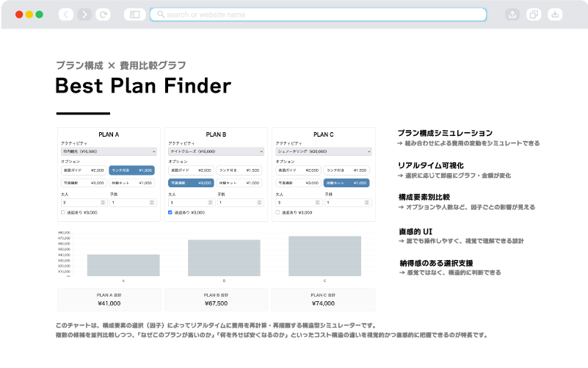Click the share icon in toolbar

pos(512,14)
